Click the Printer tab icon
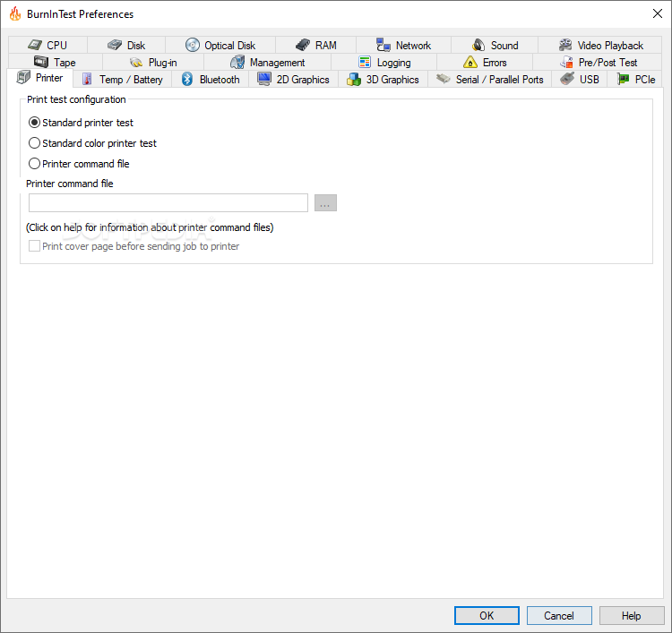The width and height of the screenshot is (672, 633). coord(23,78)
